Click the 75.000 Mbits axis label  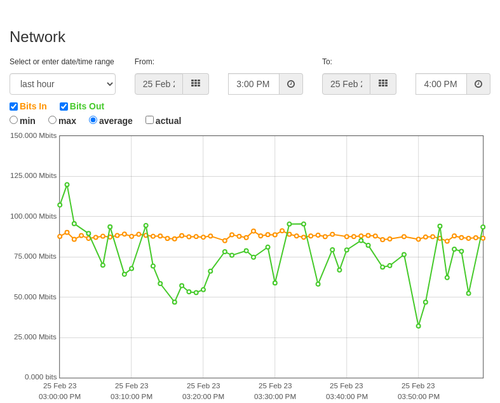[35, 256]
